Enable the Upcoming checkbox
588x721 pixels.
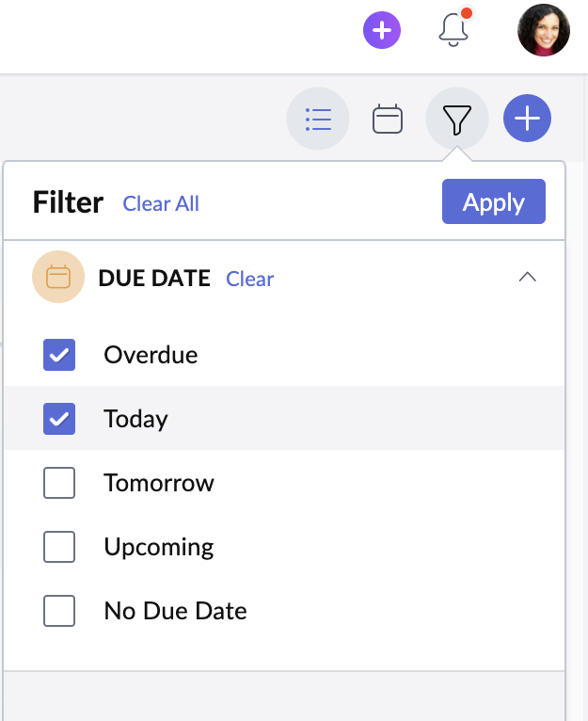point(59,547)
